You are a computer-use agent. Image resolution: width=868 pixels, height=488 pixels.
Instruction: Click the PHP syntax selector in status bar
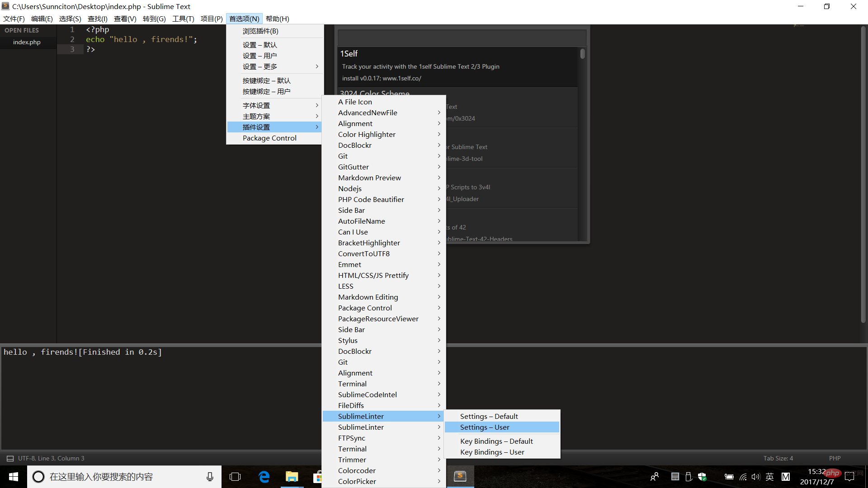tap(835, 459)
